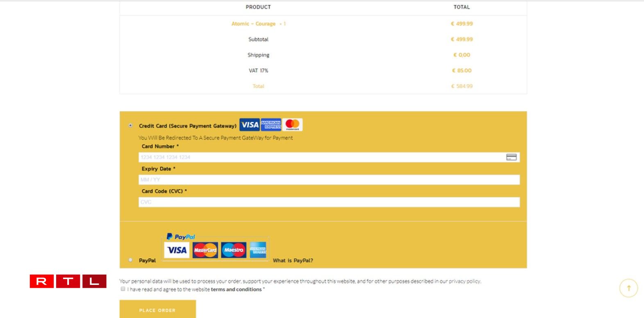Open the What is PayPal link
Viewport: 644px width, 318px height.
point(293,261)
